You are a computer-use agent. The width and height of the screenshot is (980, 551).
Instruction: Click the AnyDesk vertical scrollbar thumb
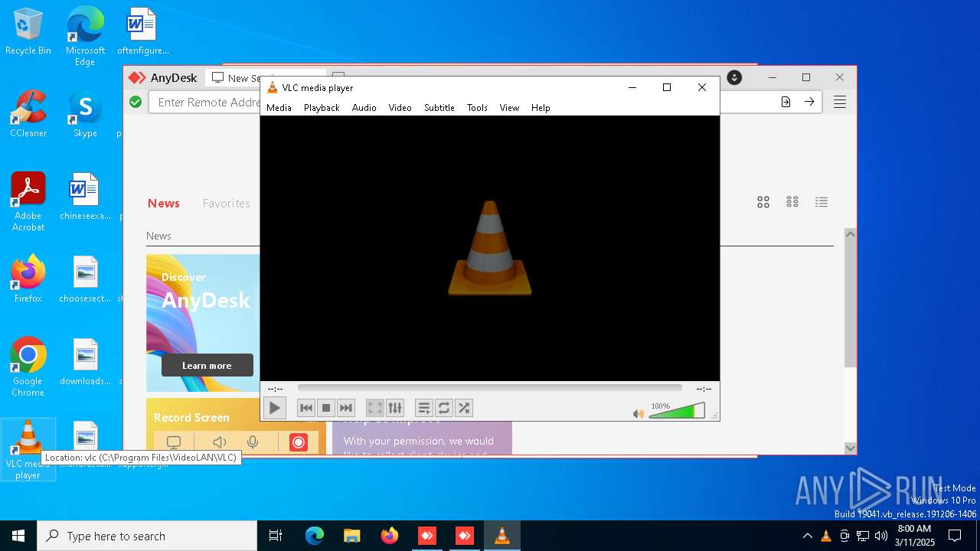851,304
